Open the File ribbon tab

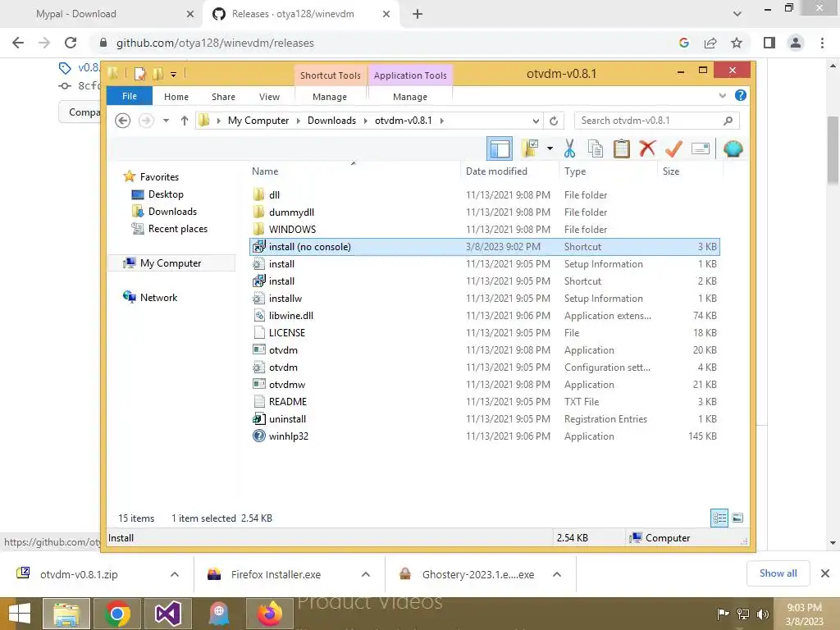click(130, 96)
